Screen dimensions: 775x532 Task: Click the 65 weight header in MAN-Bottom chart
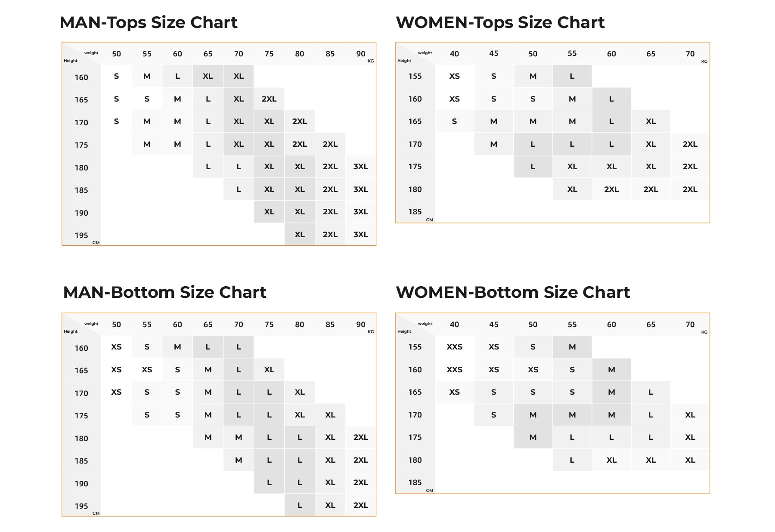pos(208,325)
